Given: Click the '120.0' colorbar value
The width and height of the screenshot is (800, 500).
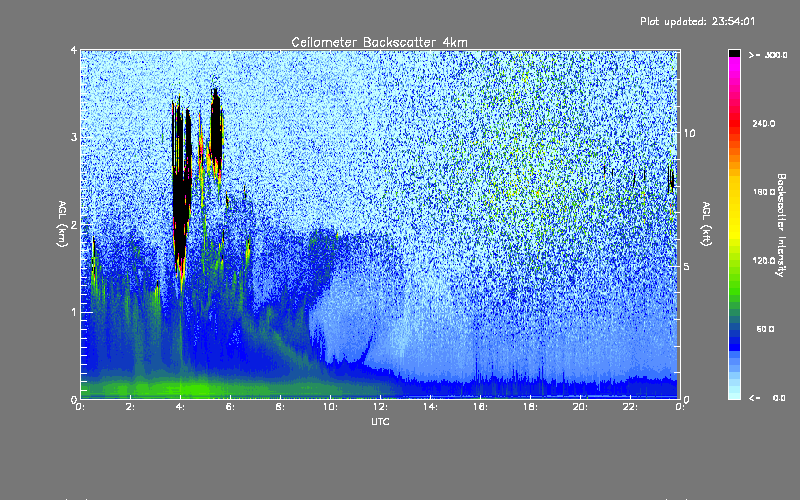Looking at the screenshot, I should click(764, 261).
